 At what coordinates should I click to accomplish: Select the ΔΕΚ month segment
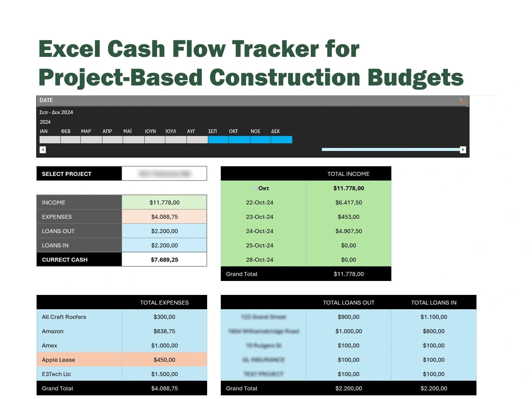282,140
